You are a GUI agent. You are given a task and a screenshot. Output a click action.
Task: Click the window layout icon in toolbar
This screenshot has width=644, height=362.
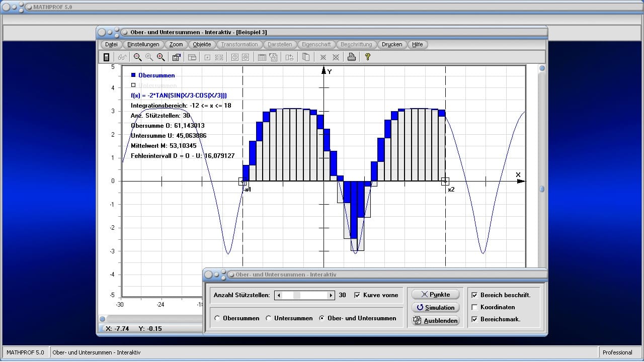[x=192, y=57]
